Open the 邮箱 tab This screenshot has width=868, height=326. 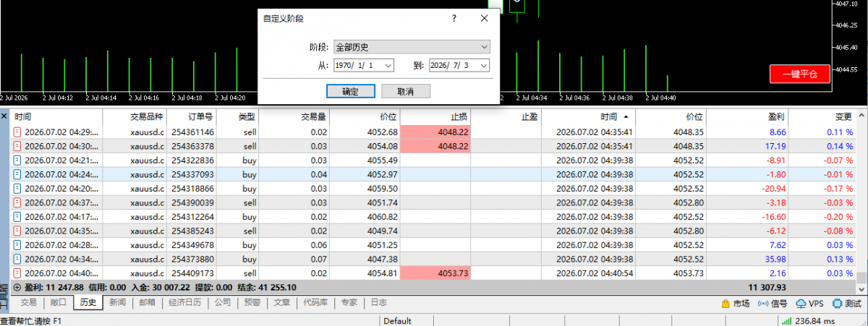pyautogui.click(x=147, y=303)
